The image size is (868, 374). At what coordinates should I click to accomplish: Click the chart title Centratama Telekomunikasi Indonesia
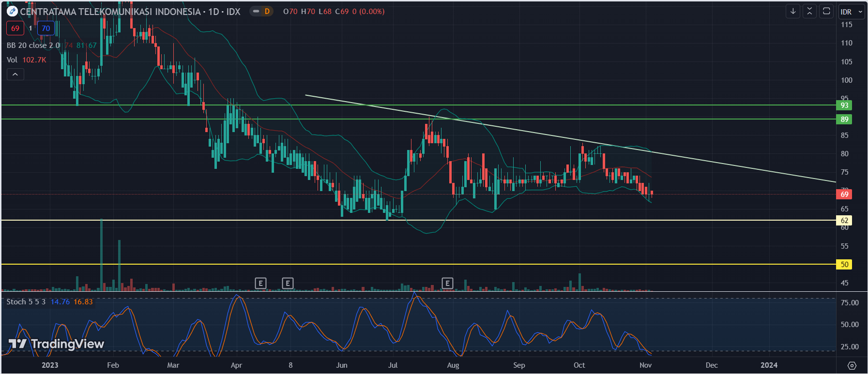click(110, 12)
